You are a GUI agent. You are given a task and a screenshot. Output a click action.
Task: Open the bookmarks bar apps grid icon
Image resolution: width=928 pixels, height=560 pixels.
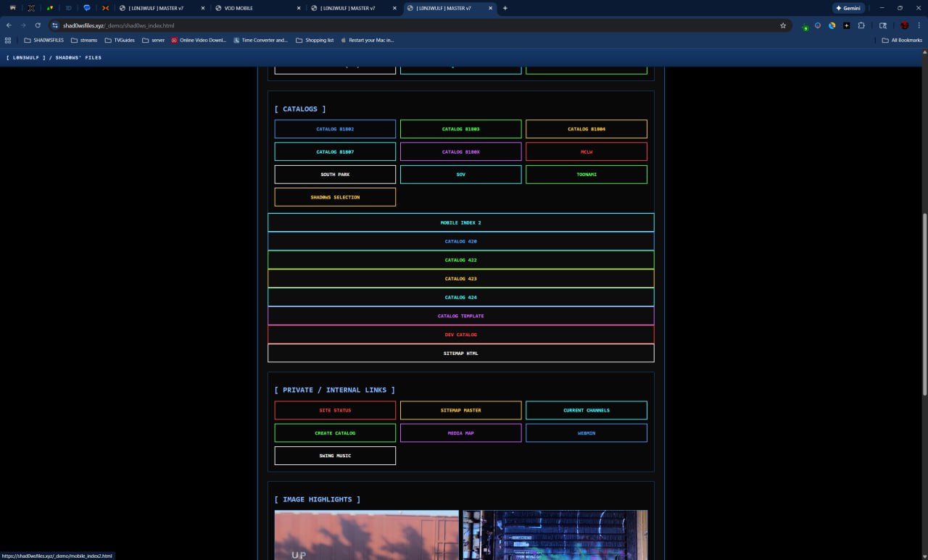[8, 41]
